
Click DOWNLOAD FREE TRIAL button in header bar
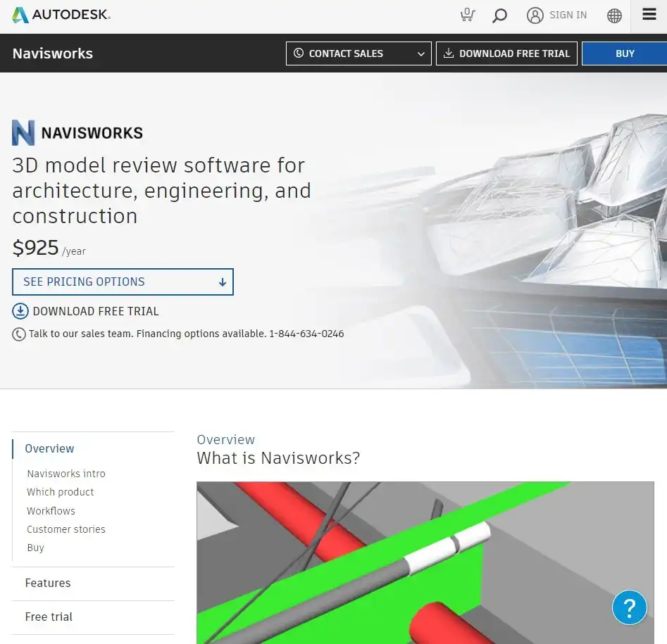tap(506, 53)
